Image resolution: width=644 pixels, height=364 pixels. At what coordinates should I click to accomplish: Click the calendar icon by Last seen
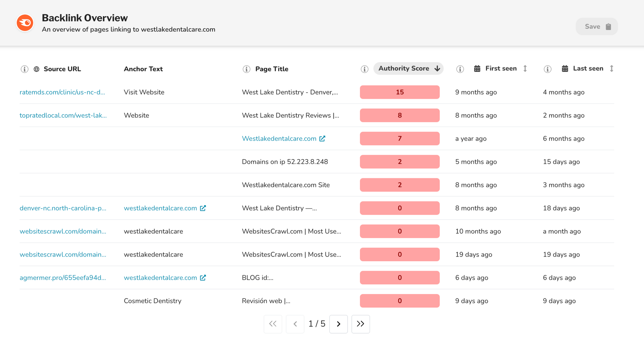click(x=565, y=69)
